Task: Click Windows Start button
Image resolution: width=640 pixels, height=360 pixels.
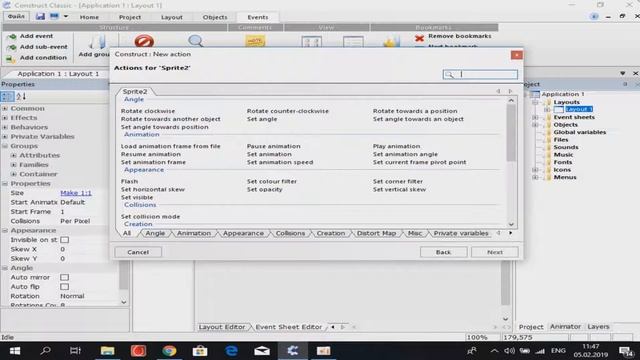Action: coord(15,351)
